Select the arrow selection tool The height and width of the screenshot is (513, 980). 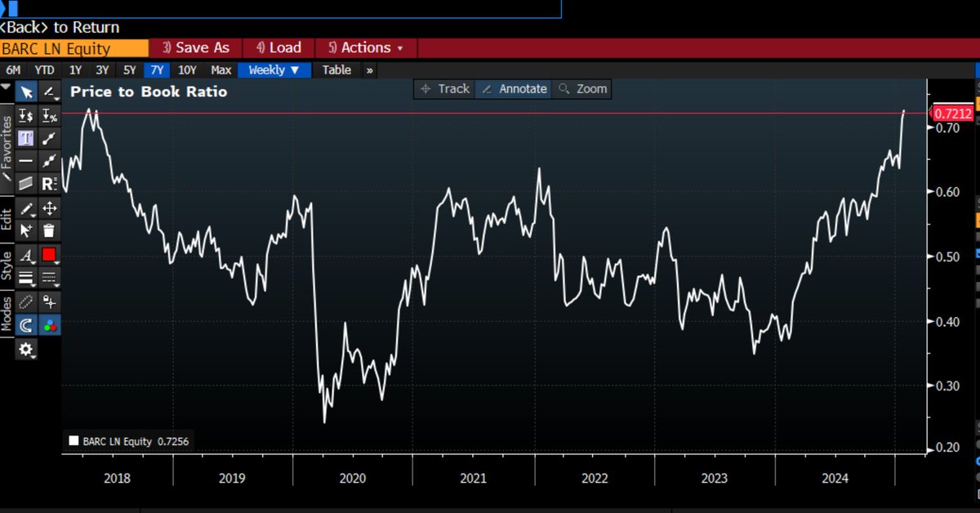pyautogui.click(x=27, y=92)
